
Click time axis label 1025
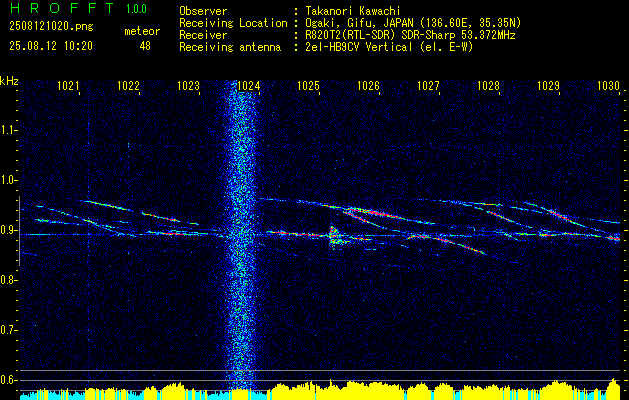[308, 85]
